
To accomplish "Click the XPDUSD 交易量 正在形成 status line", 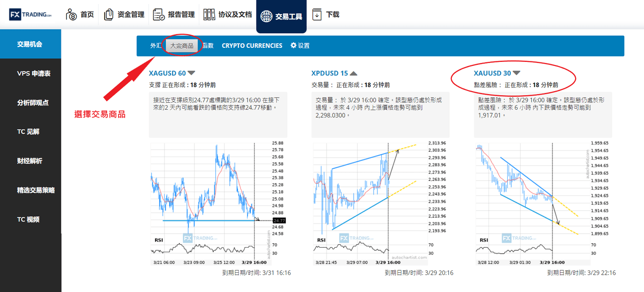I will click(351, 85).
